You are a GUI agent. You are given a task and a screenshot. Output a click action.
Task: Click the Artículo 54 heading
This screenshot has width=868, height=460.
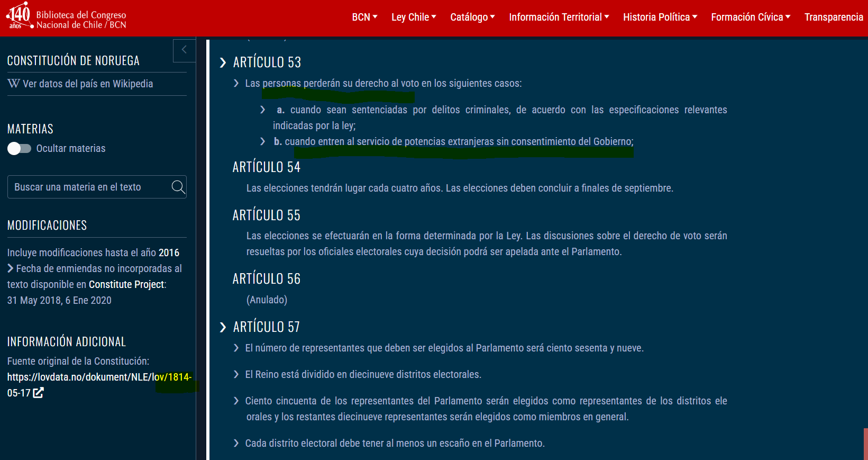pyautogui.click(x=267, y=167)
